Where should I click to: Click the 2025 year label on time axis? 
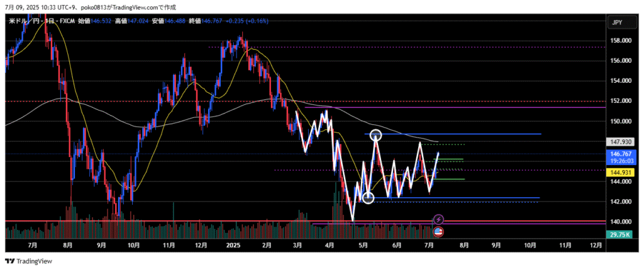click(233, 245)
